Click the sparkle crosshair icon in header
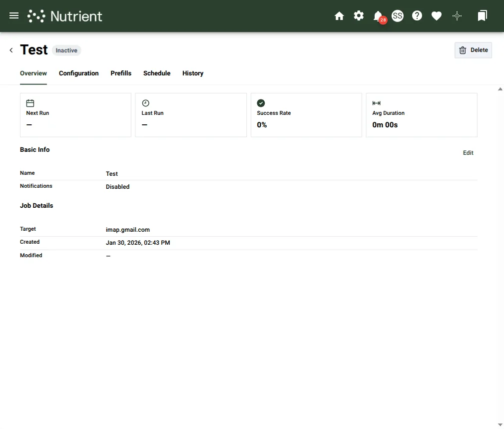This screenshot has width=504, height=429. coord(457,16)
